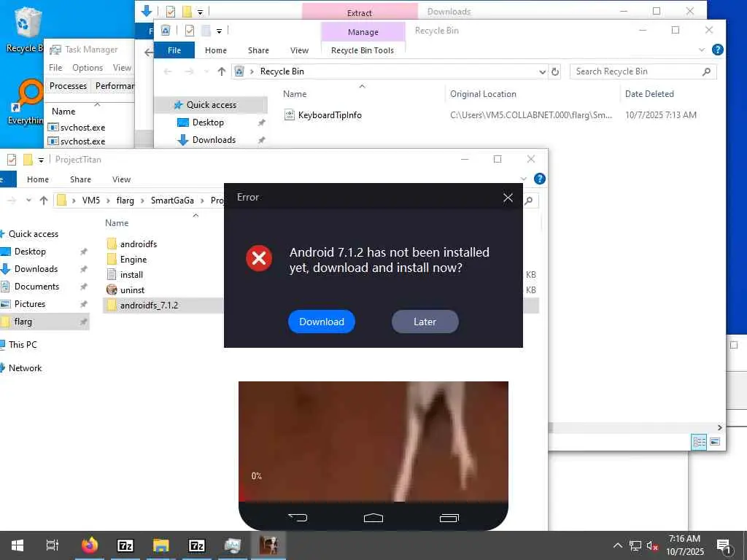Select Network in ProjectTitan sidebar
747x560 pixels.
[x=25, y=367]
